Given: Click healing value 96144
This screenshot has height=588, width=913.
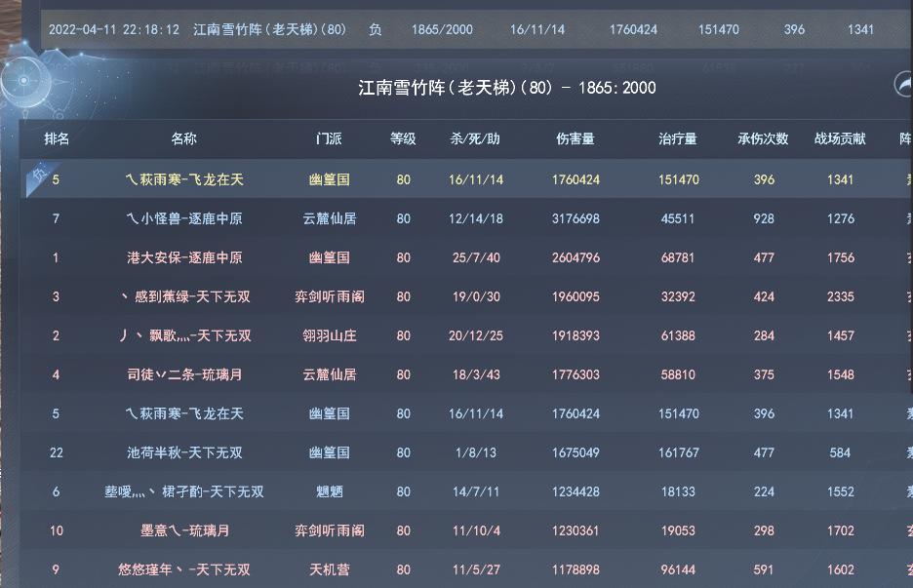Looking at the screenshot, I should (x=678, y=569).
